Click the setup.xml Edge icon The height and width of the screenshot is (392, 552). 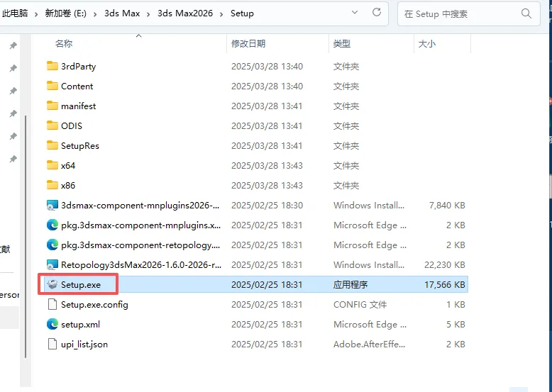[52, 324]
